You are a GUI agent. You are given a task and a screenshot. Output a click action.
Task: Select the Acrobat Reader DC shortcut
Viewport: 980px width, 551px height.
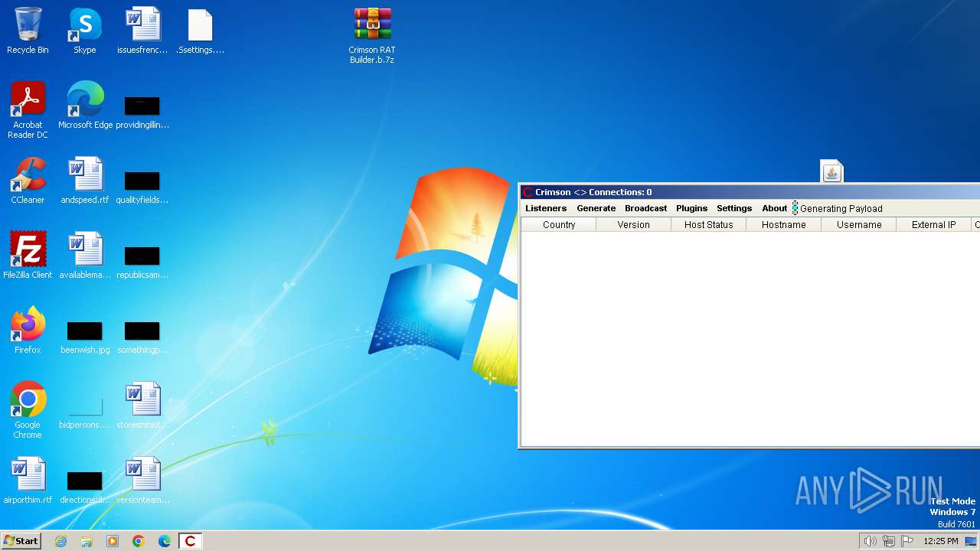[x=28, y=111]
